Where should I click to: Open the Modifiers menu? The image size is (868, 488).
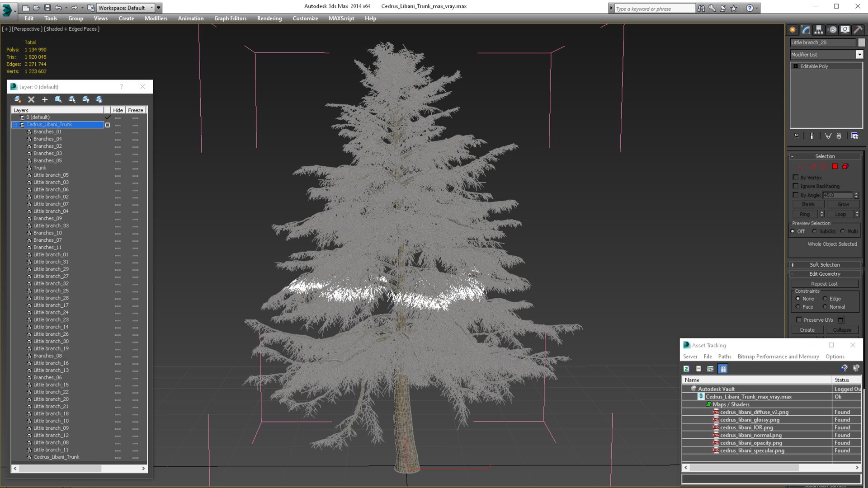click(x=156, y=19)
